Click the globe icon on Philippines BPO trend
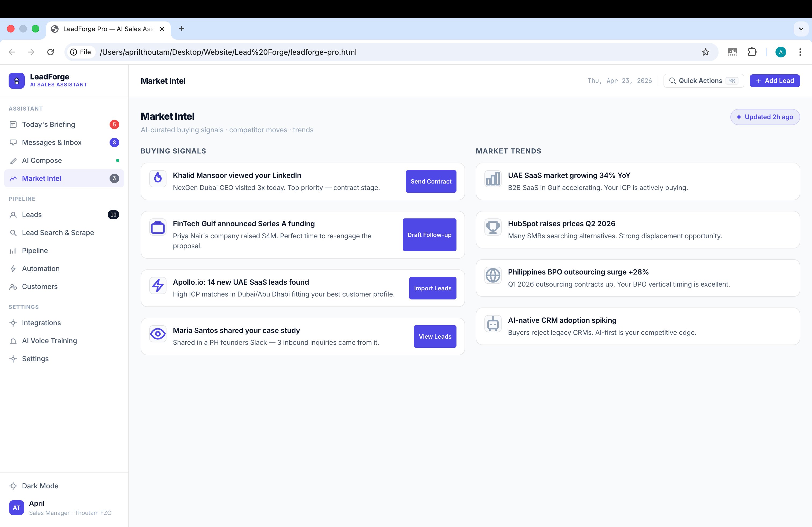812x527 pixels. (x=493, y=275)
